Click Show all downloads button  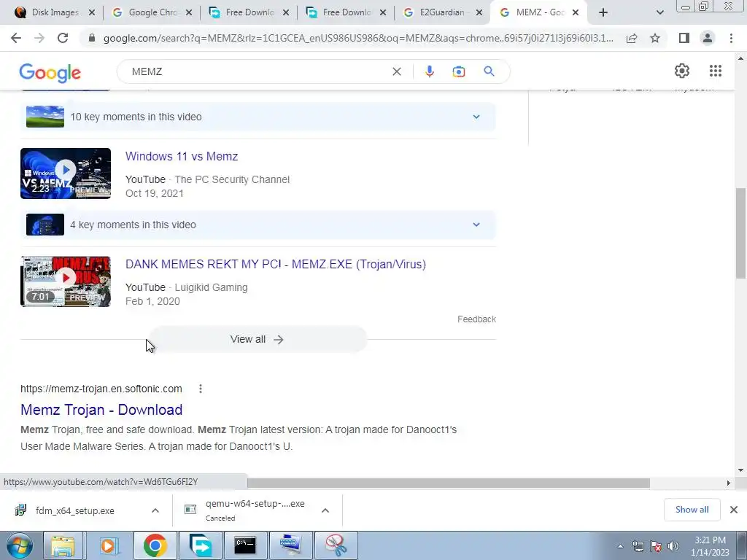(x=692, y=510)
